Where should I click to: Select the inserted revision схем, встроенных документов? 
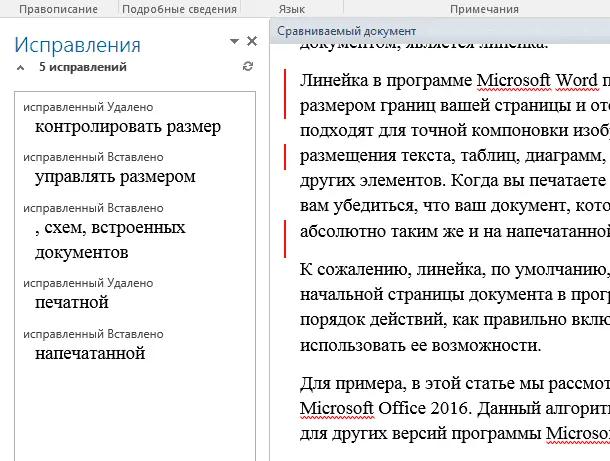click(x=108, y=240)
